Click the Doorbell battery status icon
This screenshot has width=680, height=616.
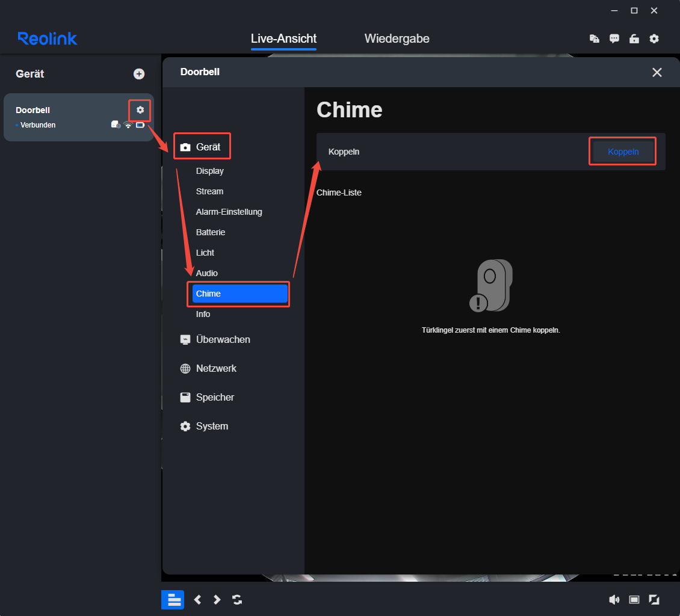[x=140, y=125]
